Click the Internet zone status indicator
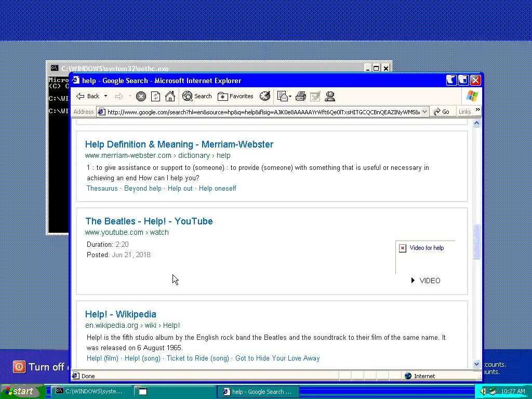 420,376
